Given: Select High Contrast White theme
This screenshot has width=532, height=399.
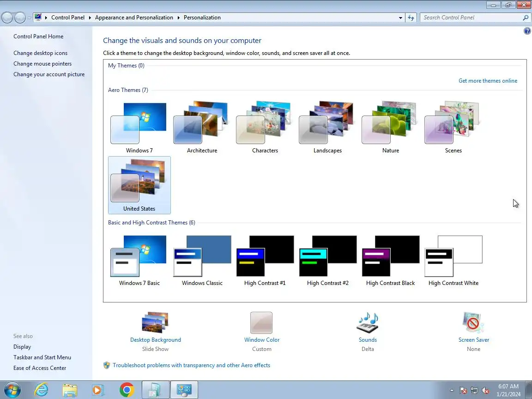Looking at the screenshot, I should [453, 260].
